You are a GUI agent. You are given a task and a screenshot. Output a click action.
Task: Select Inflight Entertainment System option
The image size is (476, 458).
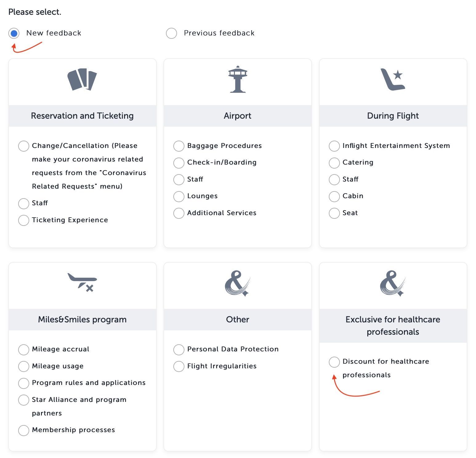pyautogui.click(x=334, y=146)
